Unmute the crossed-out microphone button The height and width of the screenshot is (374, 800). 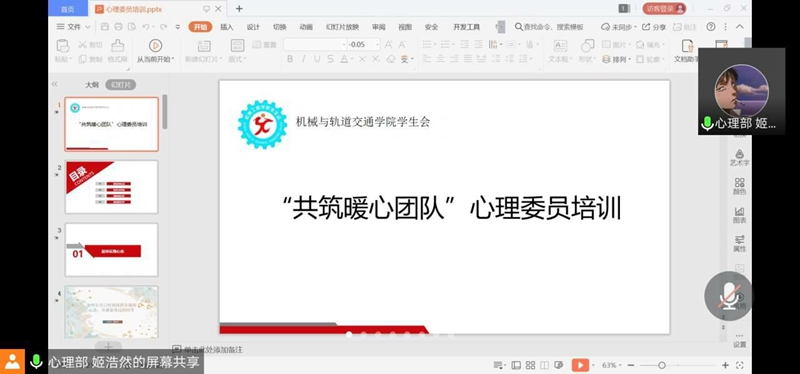click(x=728, y=296)
